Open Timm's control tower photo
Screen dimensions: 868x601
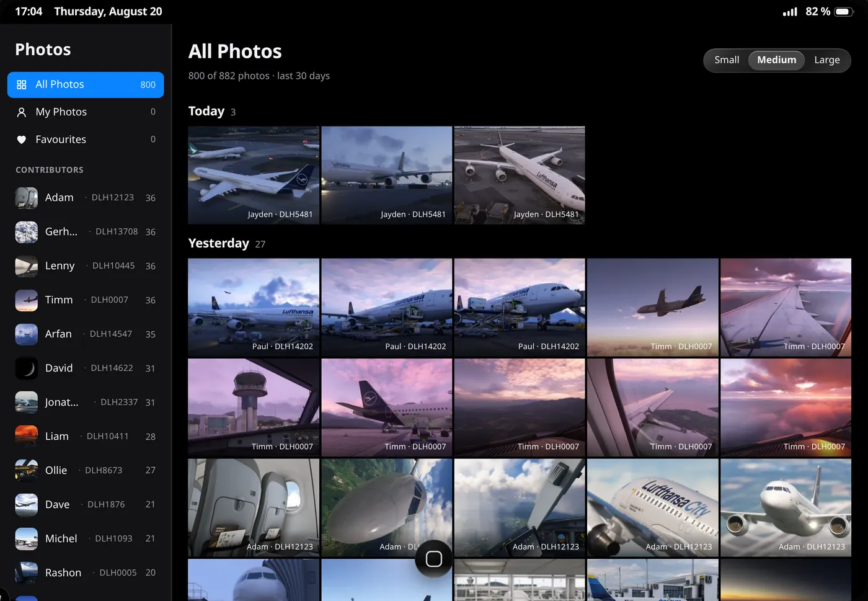(254, 407)
